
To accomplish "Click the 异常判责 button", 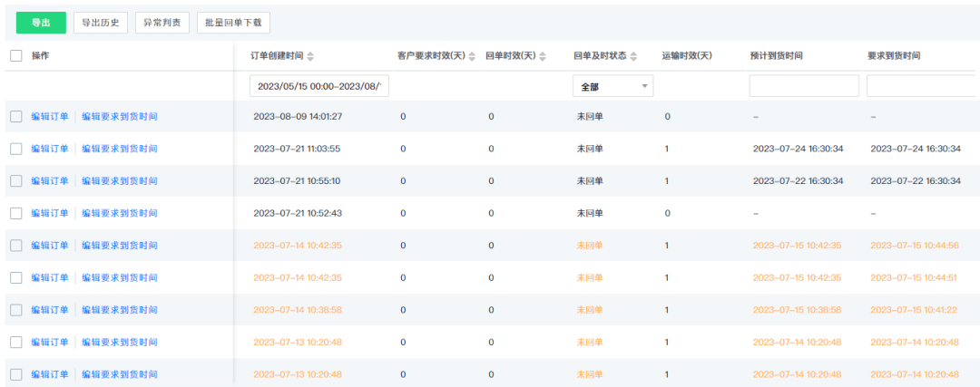I will (x=162, y=23).
